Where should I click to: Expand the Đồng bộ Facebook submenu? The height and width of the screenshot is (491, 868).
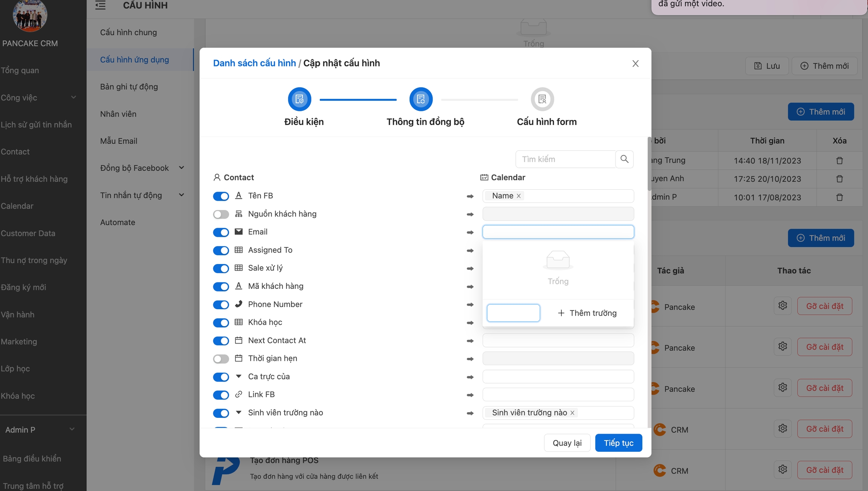[x=181, y=168]
